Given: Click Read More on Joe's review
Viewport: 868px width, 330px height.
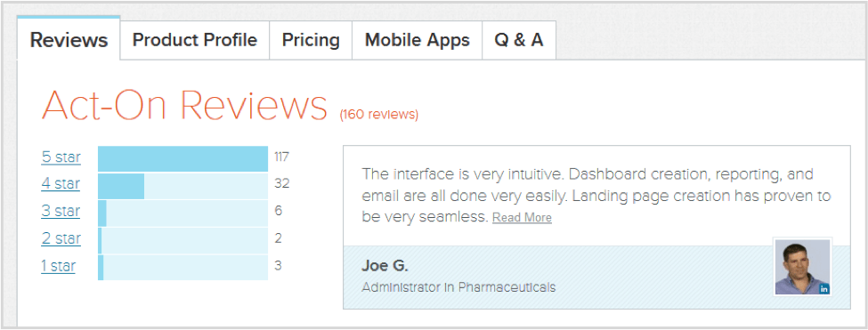Looking at the screenshot, I should pos(522,218).
